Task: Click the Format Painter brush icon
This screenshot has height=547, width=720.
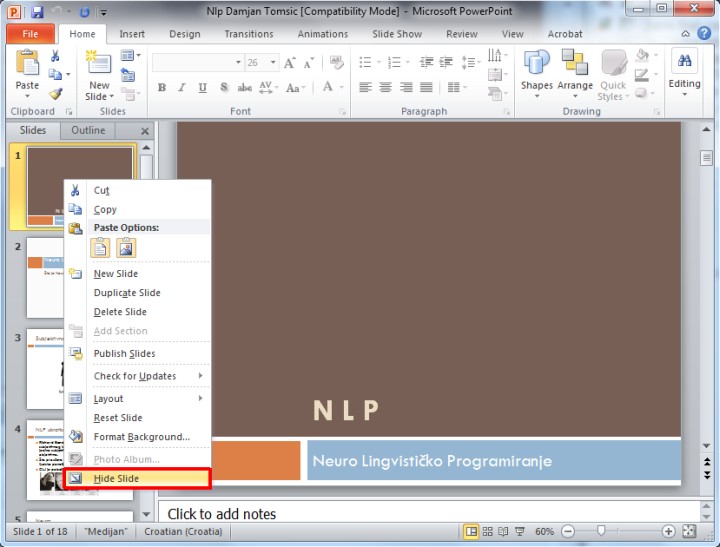Action: (x=56, y=94)
